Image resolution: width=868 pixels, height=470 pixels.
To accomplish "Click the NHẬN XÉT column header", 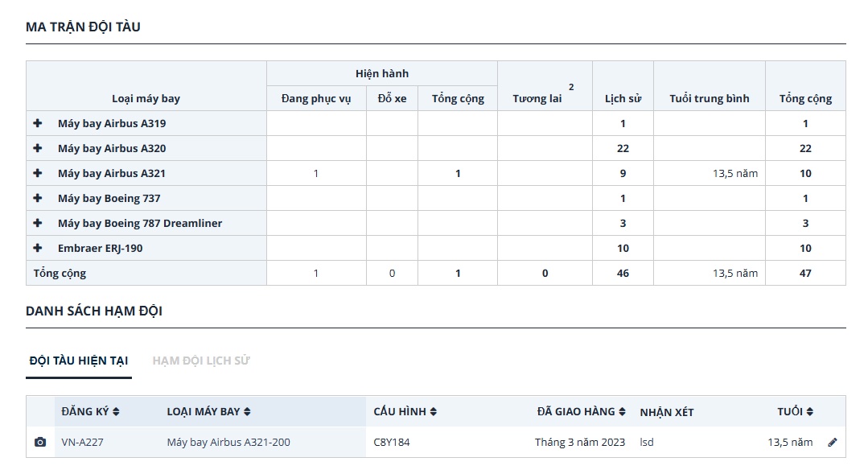I will [x=667, y=412].
